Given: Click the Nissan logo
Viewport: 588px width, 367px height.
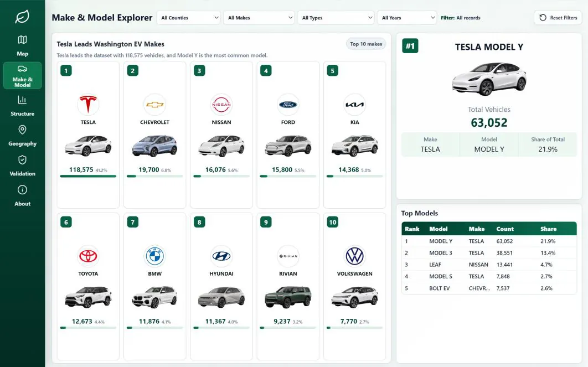Looking at the screenshot, I should point(221,104).
